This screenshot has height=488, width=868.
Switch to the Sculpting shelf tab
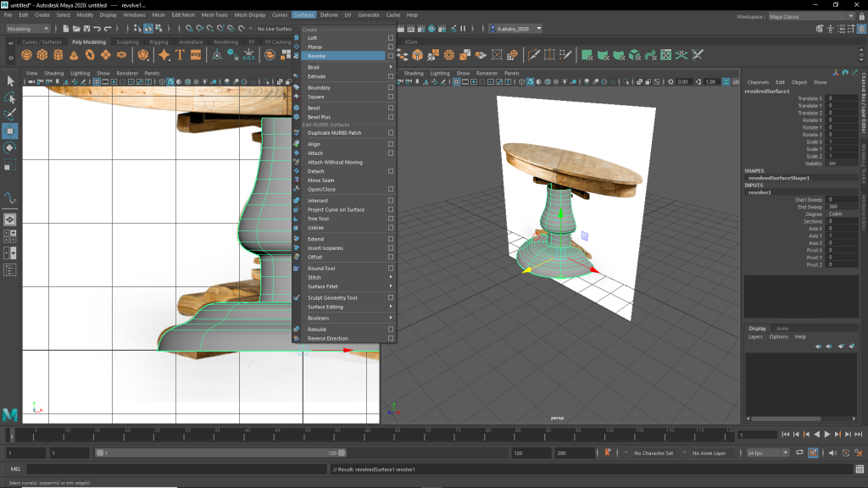127,42
